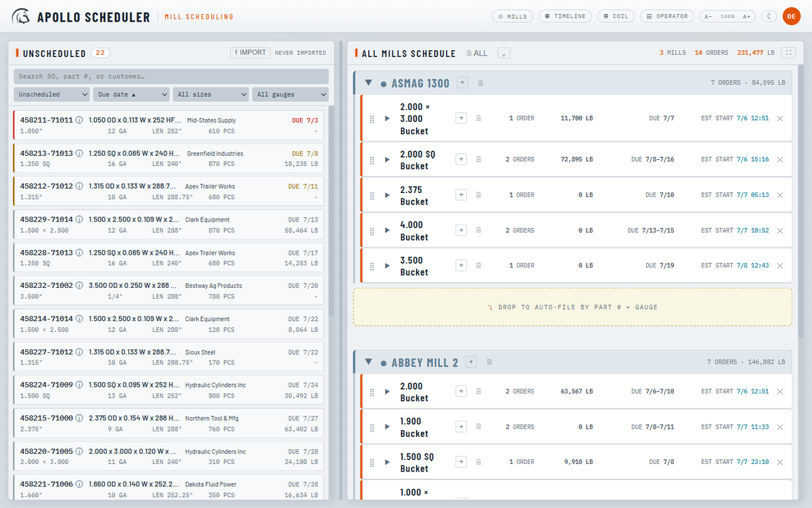Expand the 2.000 SQ Bucket

(387, 160)
